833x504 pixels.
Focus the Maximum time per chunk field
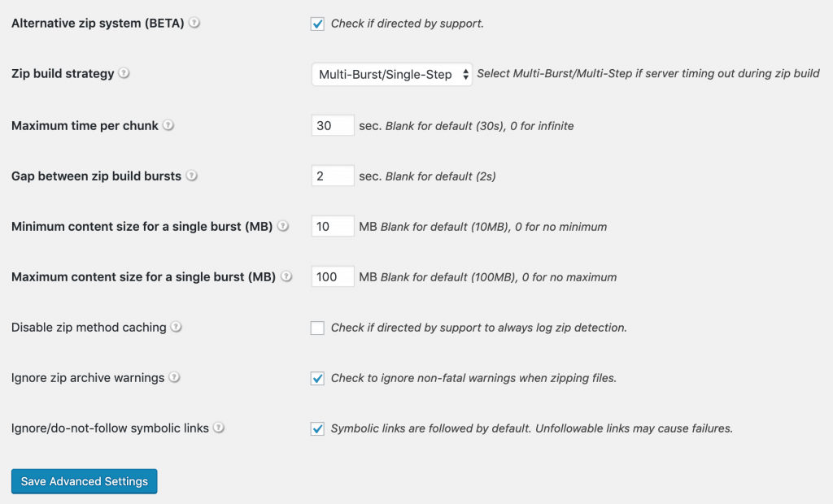pyautogui.click(x=333, y=125)
